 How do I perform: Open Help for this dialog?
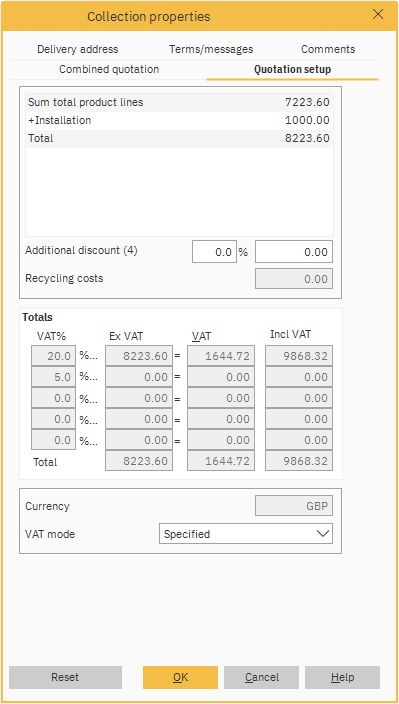coord(342,677)
